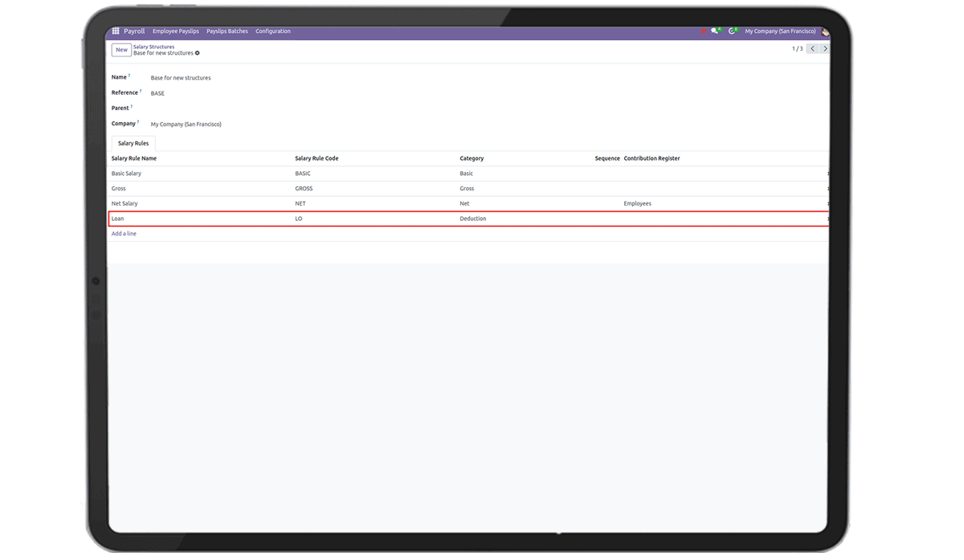
Task: Click the New button
Action: (121, 50)
